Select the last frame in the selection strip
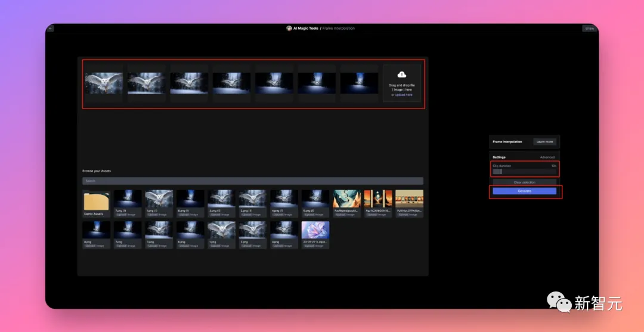The image size is (644, 332). click(x=359, y=83)
